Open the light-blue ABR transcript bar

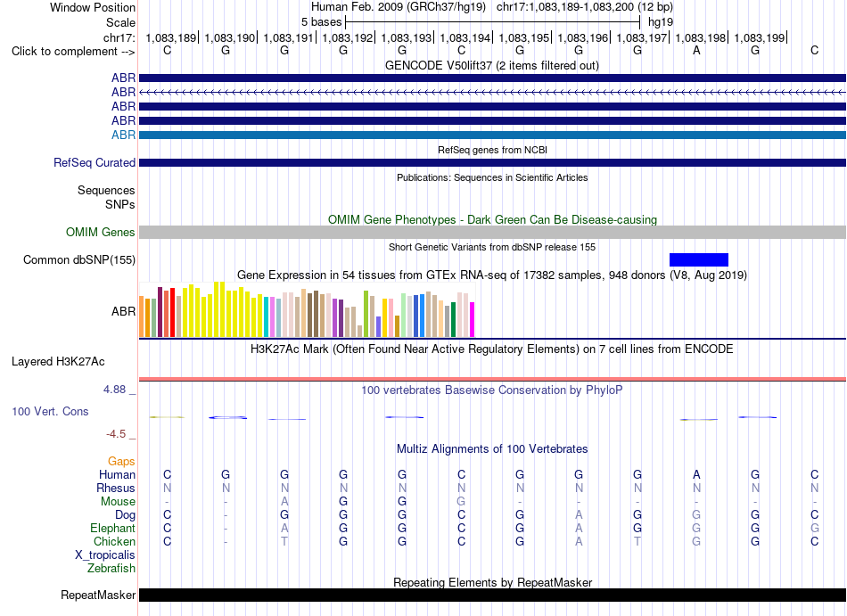tap(492, 135)
